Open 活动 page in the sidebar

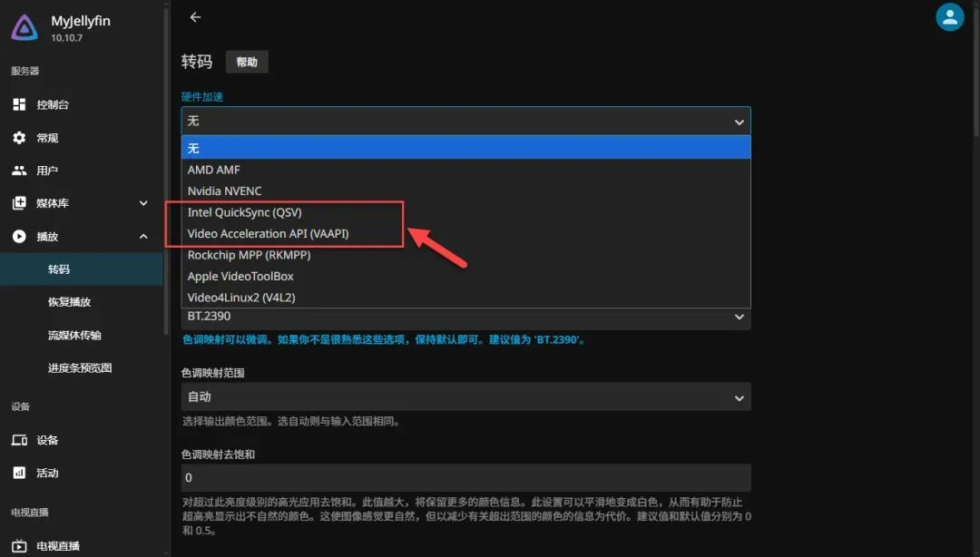[x=82, y=473]
